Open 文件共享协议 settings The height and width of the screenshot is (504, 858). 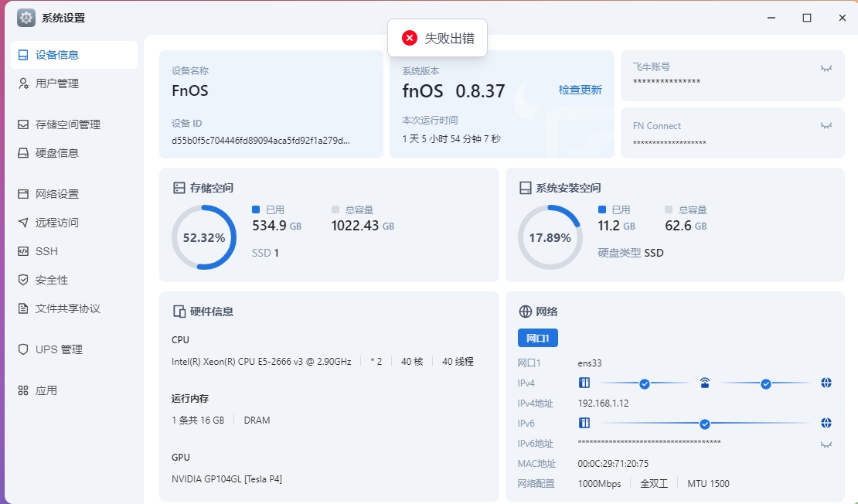point(74,308)
